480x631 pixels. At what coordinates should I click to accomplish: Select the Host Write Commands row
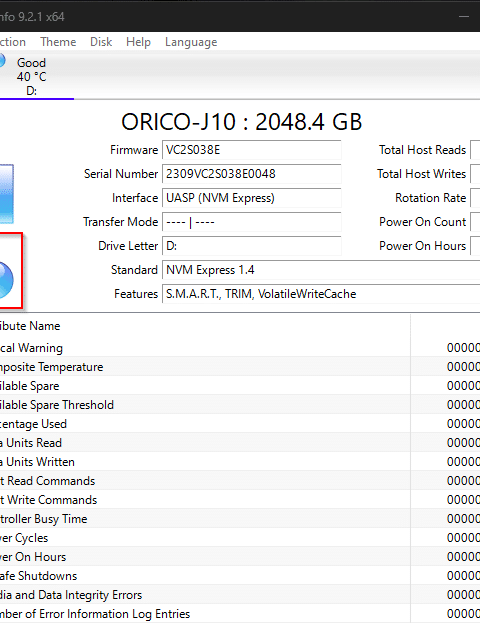pos(240,500)
